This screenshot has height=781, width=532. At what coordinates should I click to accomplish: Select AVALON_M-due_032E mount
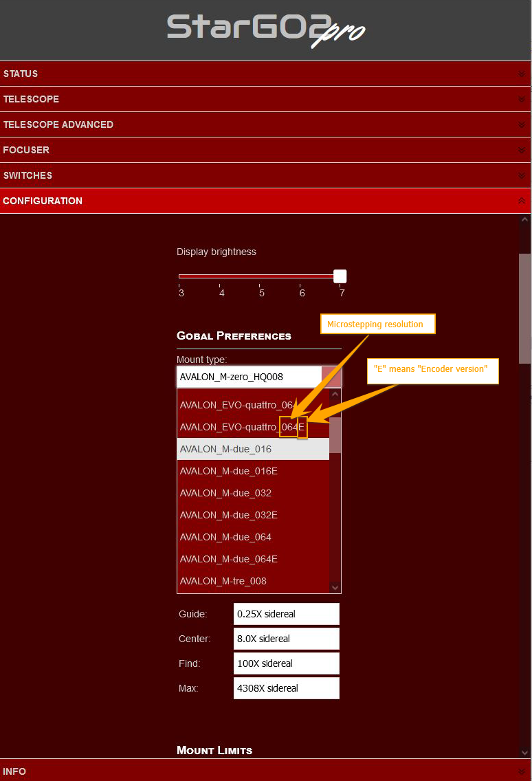[x=253, y=514]
